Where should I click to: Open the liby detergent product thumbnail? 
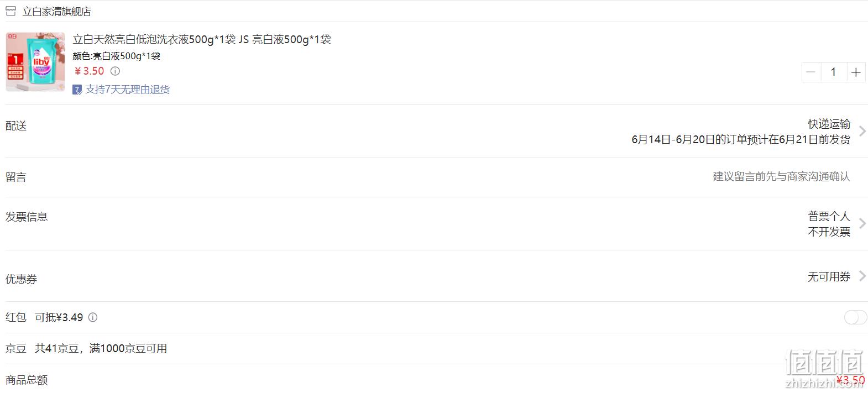tap(35, 61)
